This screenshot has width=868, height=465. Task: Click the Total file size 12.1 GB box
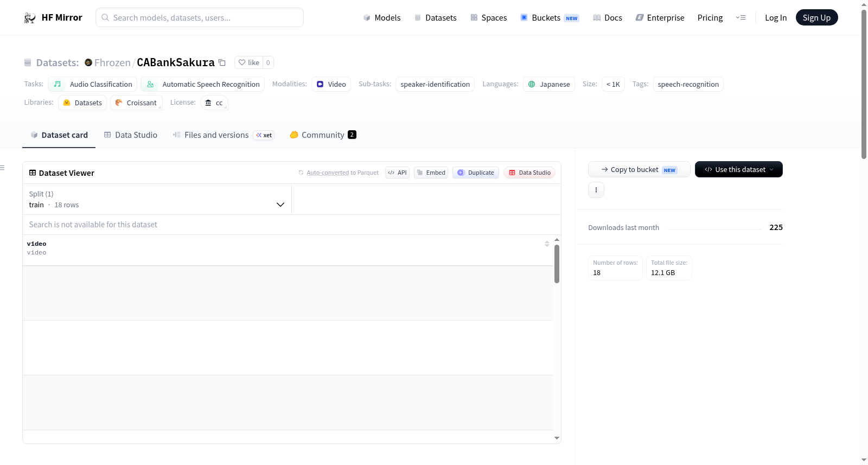(669, 268)
